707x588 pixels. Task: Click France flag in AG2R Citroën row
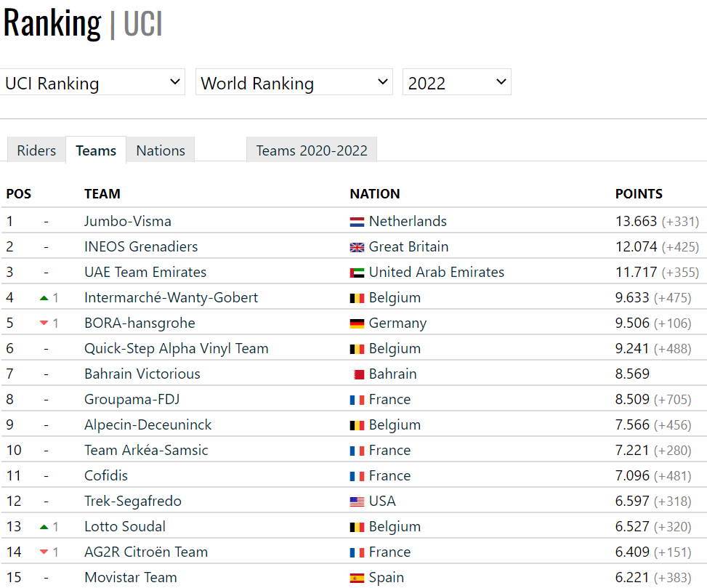point(357,553)
